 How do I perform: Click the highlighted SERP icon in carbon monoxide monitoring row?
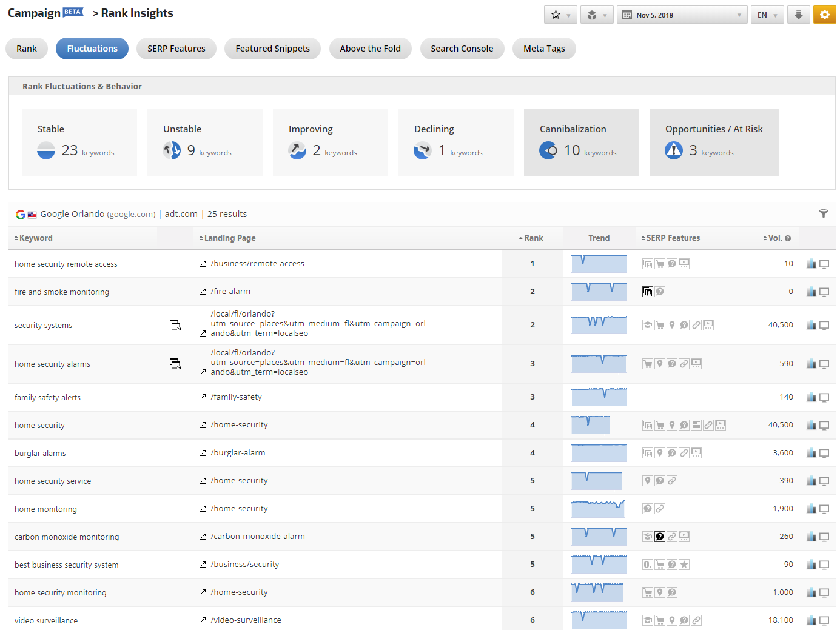click(660, 537)
